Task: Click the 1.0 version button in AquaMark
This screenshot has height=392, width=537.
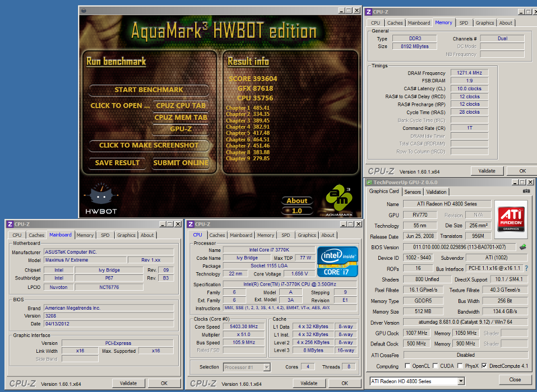Action: pos(297,211)
